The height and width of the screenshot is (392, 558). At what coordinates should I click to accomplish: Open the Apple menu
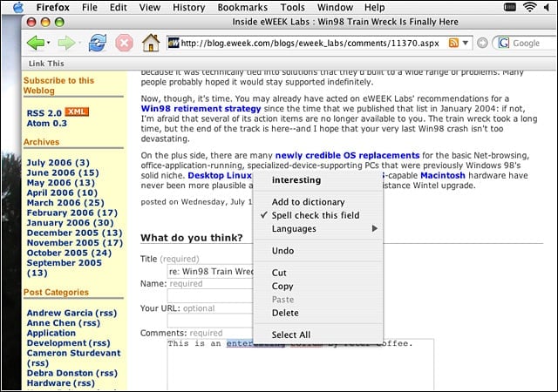coord(18,7)
